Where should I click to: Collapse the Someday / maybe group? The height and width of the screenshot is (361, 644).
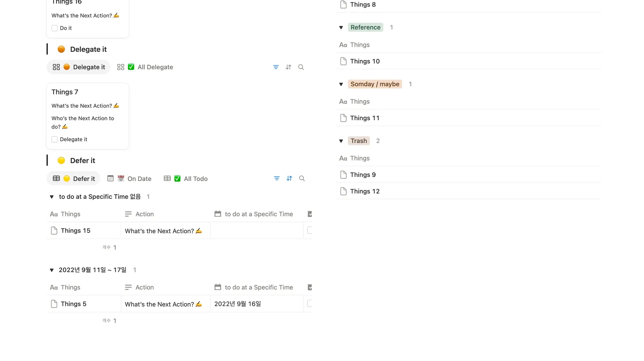click(x=341, y=84)
